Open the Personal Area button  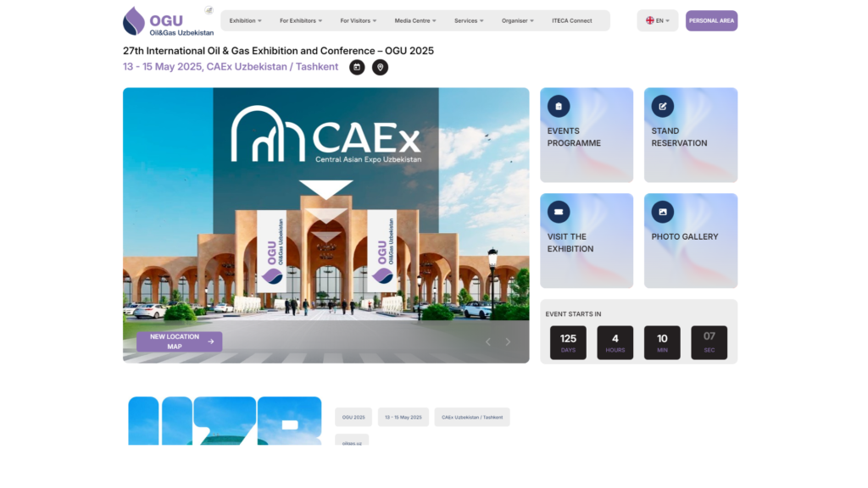711,20
